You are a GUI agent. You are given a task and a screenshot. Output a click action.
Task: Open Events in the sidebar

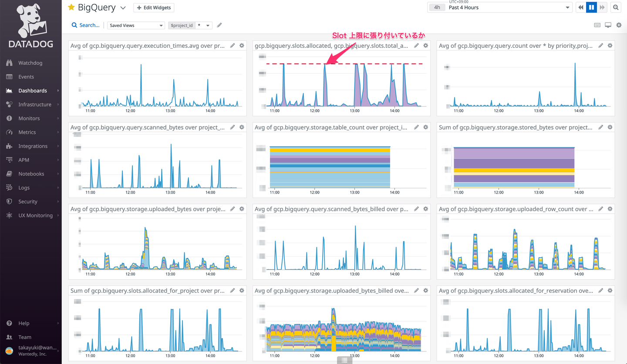[26, 77]
